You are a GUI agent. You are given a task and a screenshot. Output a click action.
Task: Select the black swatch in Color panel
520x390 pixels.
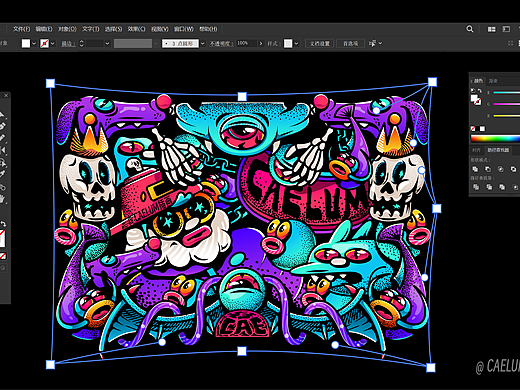478,129
